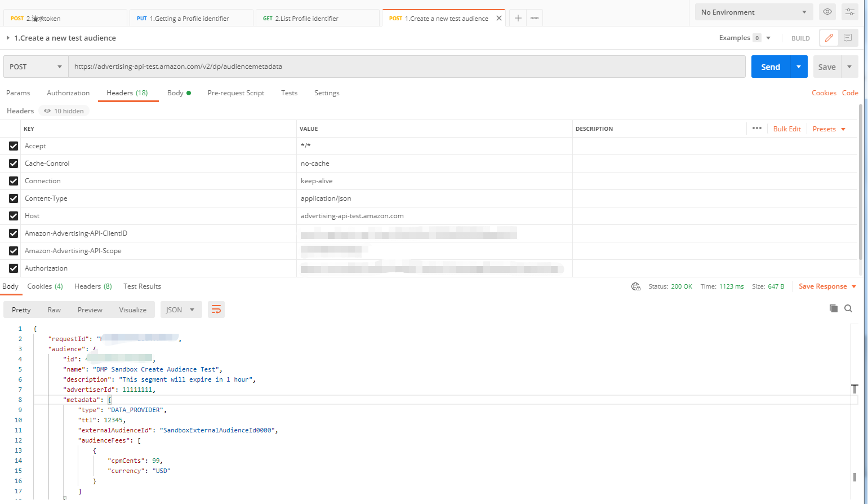Toggle visibility of the 10 hidden headers

[x=63, y=110]
